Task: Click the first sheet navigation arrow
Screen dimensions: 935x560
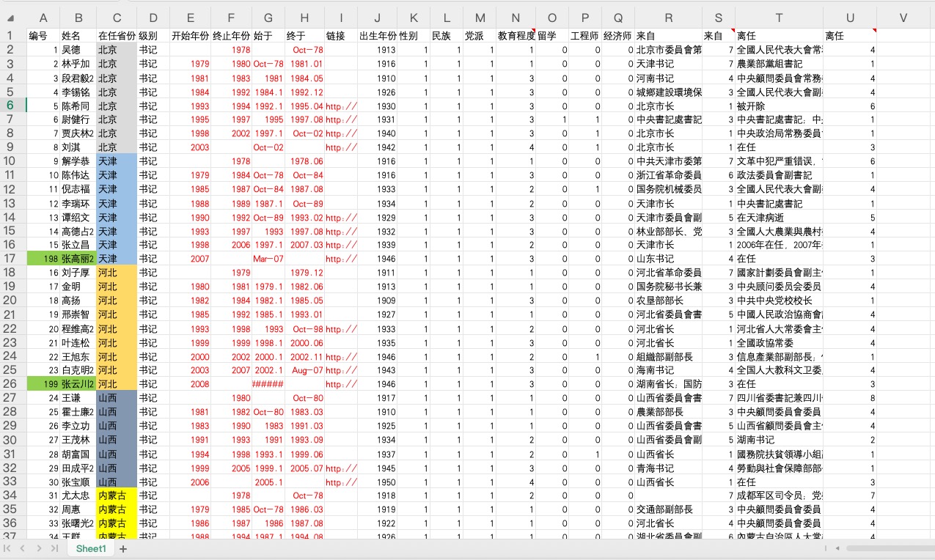Action: tap(8, 548)
